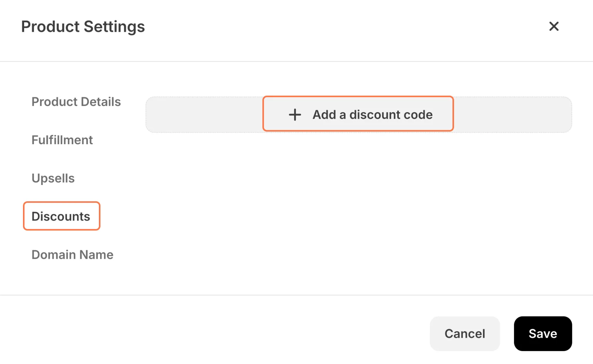This screenshot has height=364, width=593.
Task: Choose Fulfillment in the left sidebar
Action: tap(62, 140)
